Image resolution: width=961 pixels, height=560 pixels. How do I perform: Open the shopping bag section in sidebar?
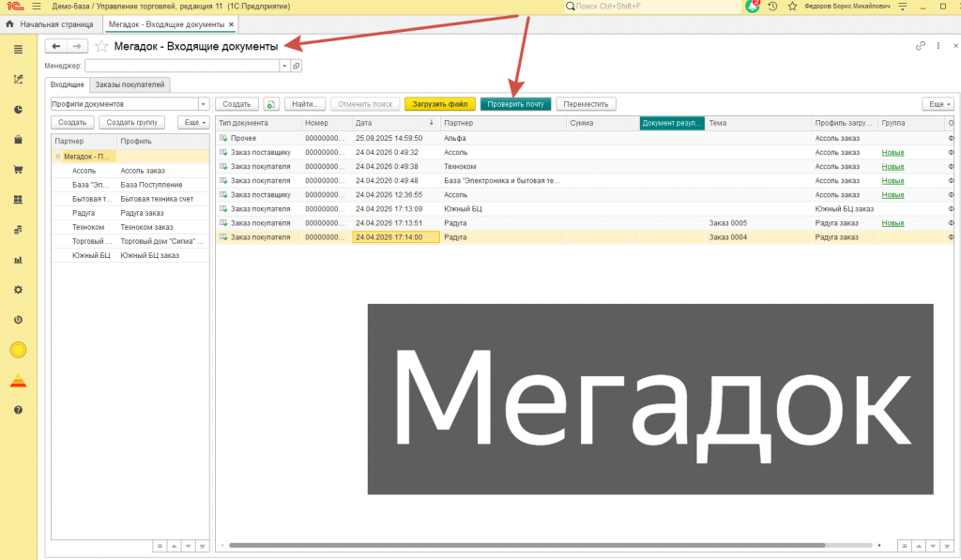tap(19, 140)
